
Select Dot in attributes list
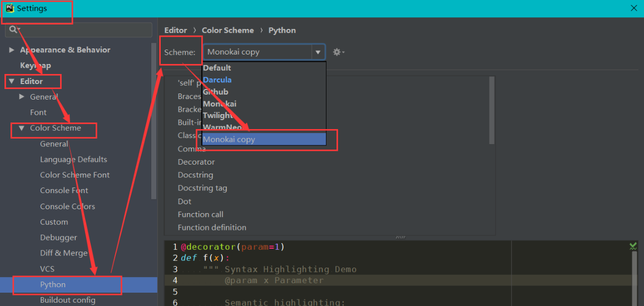coord(185,201)
